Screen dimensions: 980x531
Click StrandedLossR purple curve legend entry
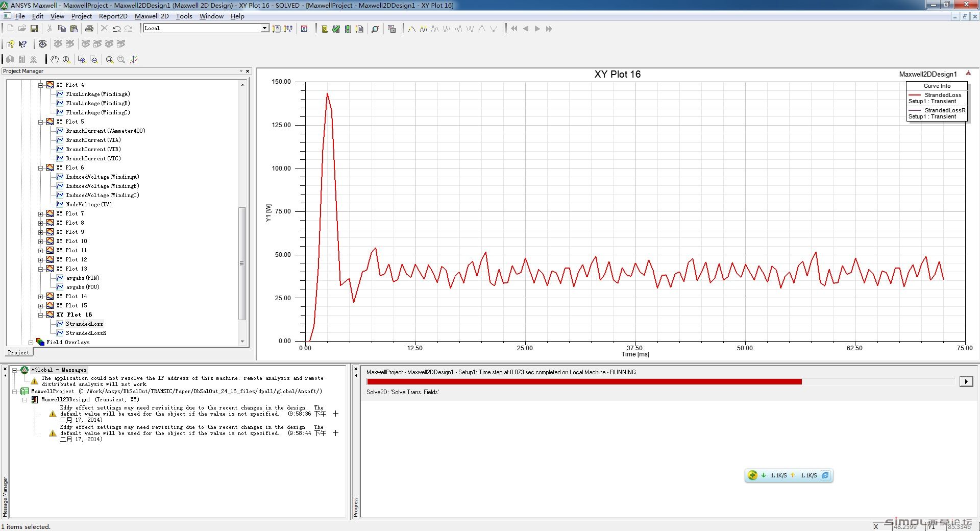tap(937, 113)
